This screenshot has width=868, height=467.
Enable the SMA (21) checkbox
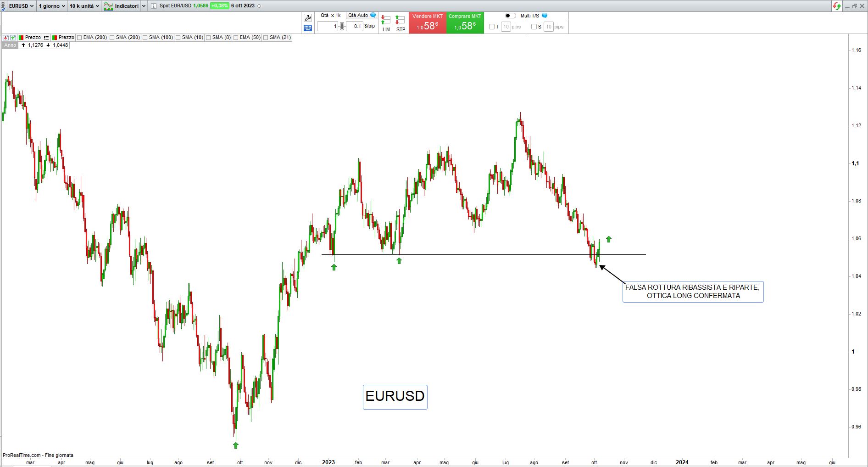click(x=266, y=38)
